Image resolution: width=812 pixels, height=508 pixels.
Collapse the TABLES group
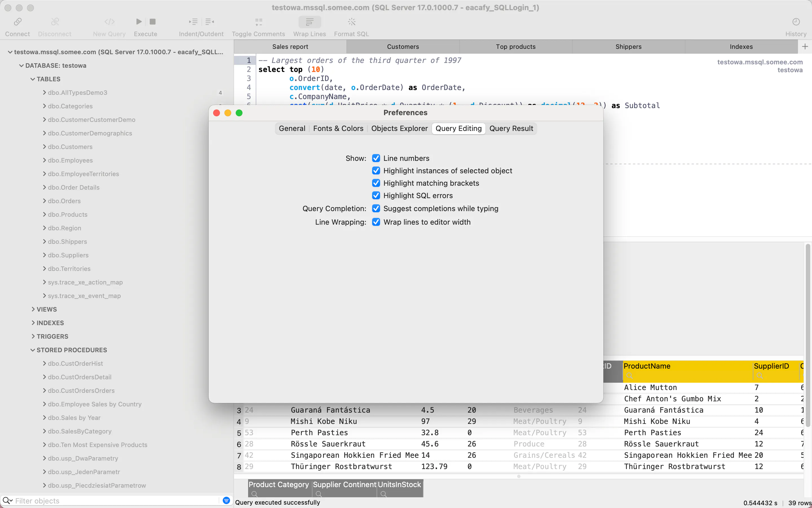[32, 79]
